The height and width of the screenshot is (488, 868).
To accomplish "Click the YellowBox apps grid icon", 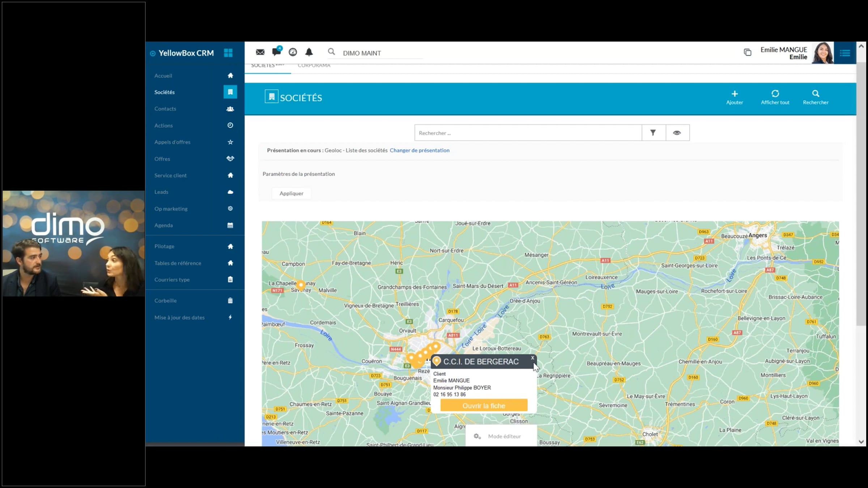I will [228, 53].
